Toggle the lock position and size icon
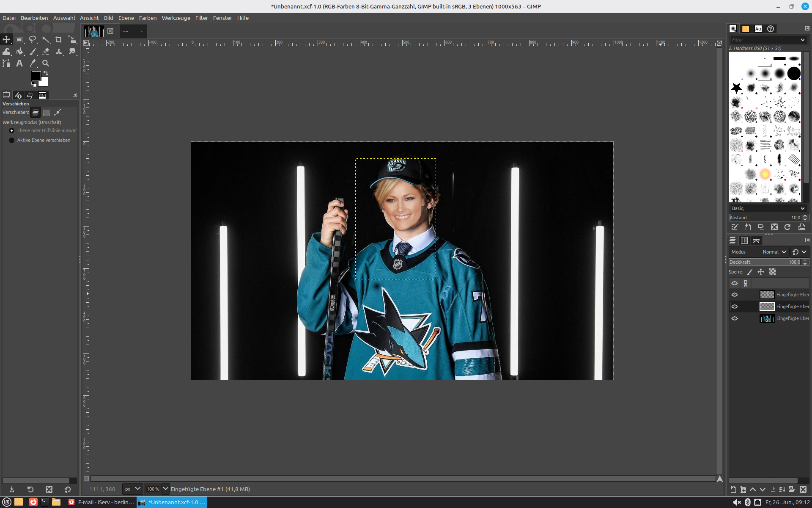The width and height of the screenshot is (812, 508). 761,272
